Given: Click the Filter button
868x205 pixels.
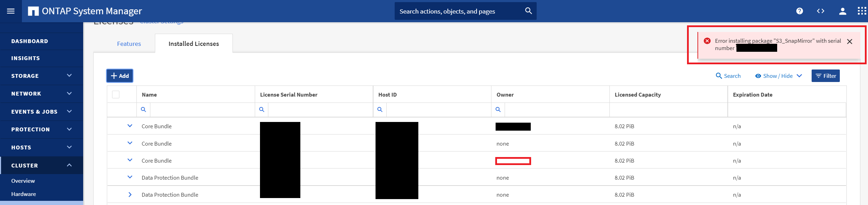Looking at the screenshot, I should click(x=826, y=76).
